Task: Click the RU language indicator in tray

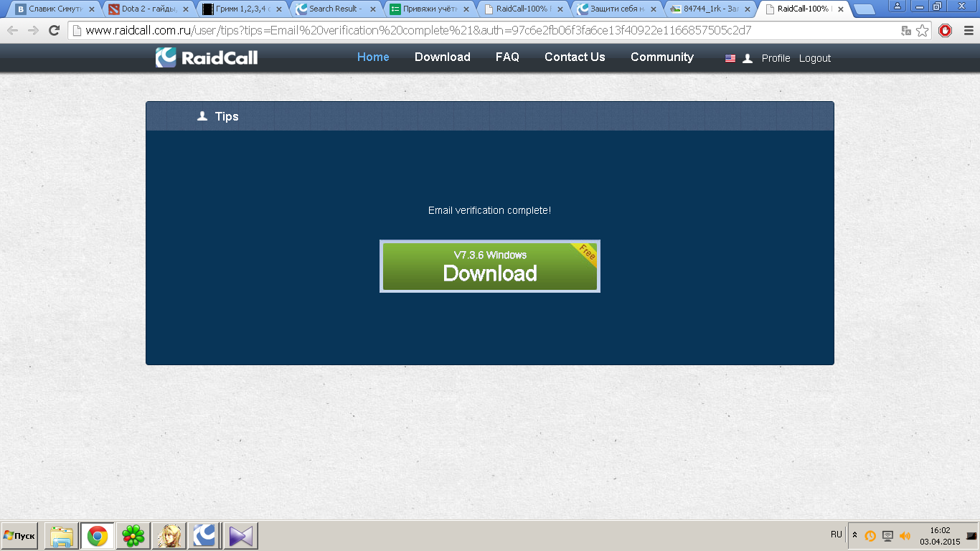Action: (x=836, y=534)
